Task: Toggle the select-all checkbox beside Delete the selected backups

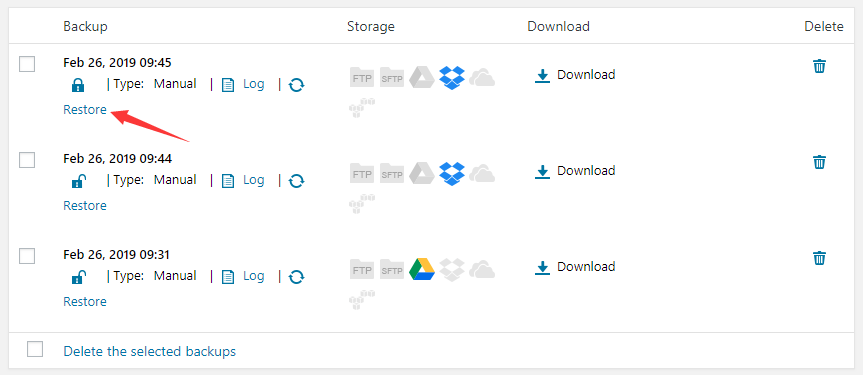Action: (35, 349)
